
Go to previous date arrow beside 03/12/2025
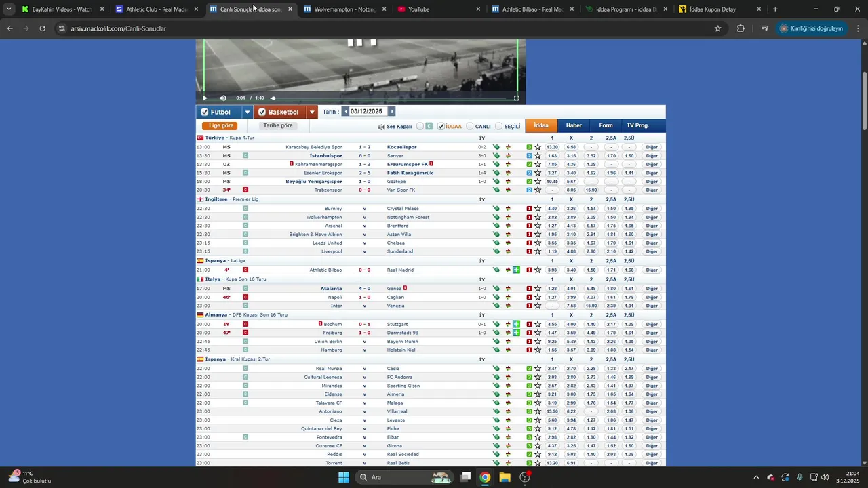(x=345, y=112)
